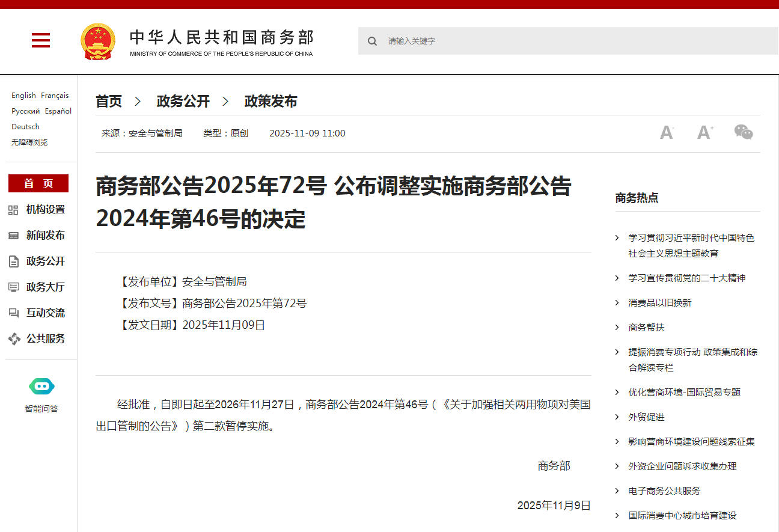Select the red 首页 sidebar tab
The width and height of the screenshot is (779, 532).
pyautogui.click(x=38, y=183)
